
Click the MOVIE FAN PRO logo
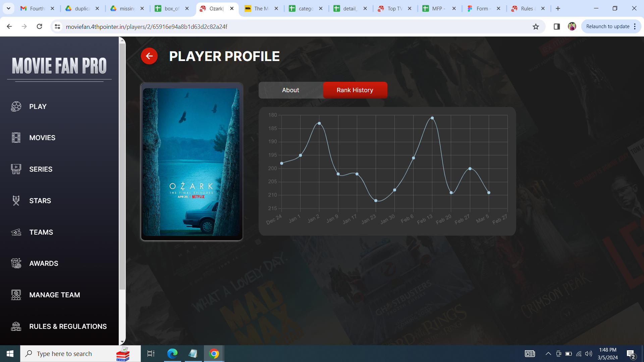(x=59, y=66)
